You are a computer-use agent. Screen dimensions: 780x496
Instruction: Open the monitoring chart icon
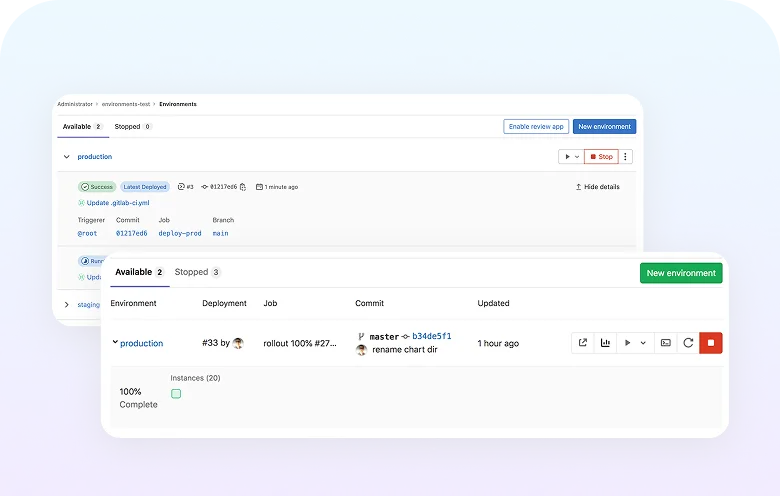(x=605, y=343)
